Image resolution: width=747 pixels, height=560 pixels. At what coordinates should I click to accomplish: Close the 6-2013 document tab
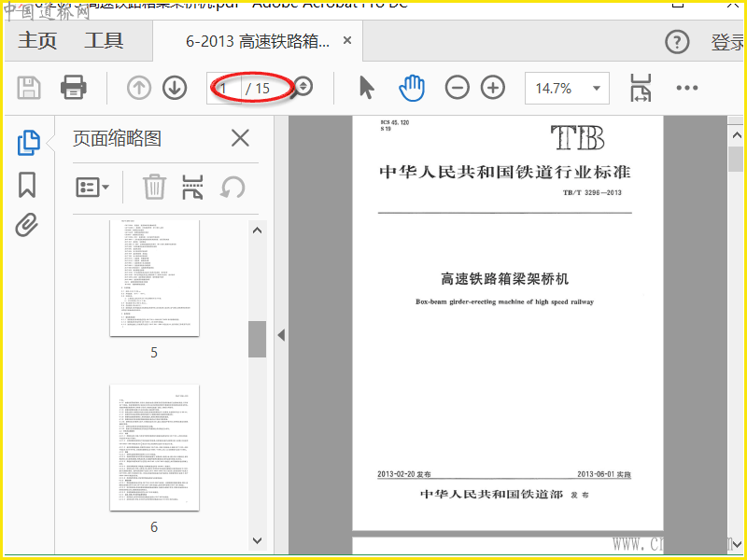[x=347, y=40]
